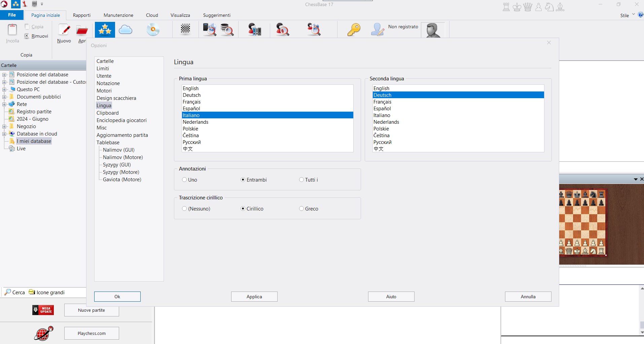Click the golden key activation icon
644x344 pixels.
[x=354, y=30]
